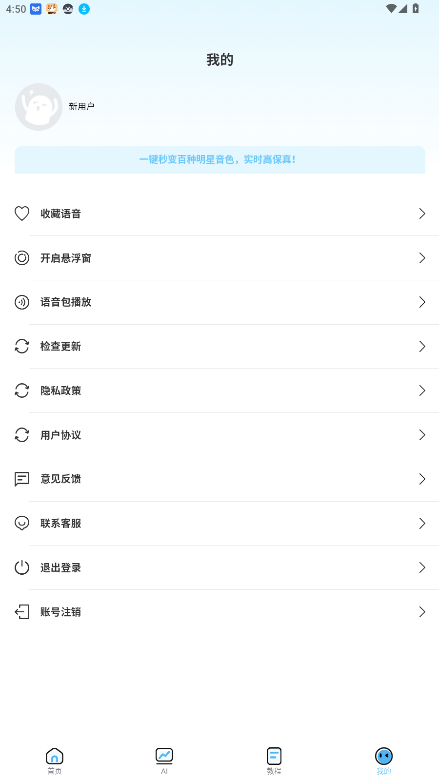The height and width of the screenshot is (780, 439).
Task: Tap the floating window icon for 开启悬浮窗
Action: pos(21,258)
